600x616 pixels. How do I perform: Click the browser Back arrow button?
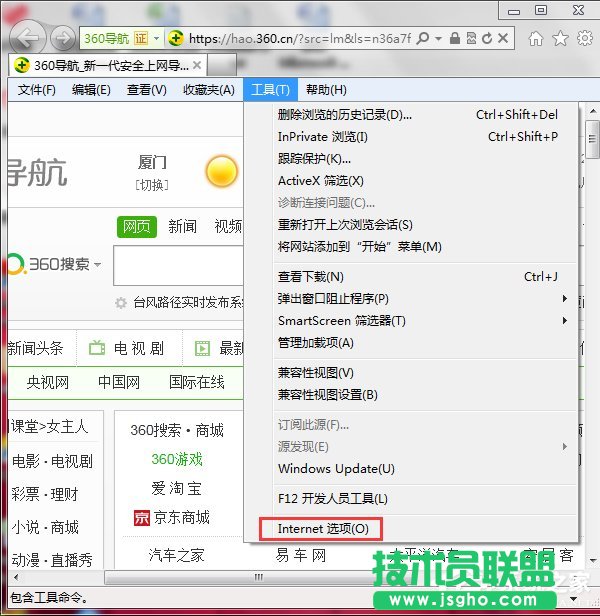pos(28,38)
